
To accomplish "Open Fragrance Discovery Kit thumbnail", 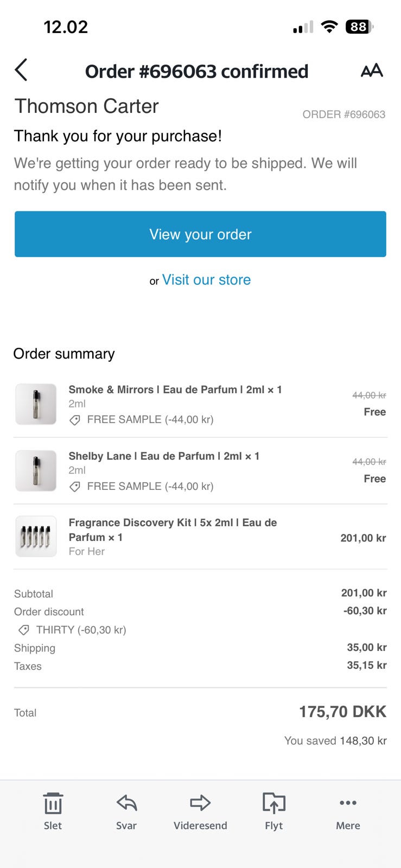I will point(36,537).
